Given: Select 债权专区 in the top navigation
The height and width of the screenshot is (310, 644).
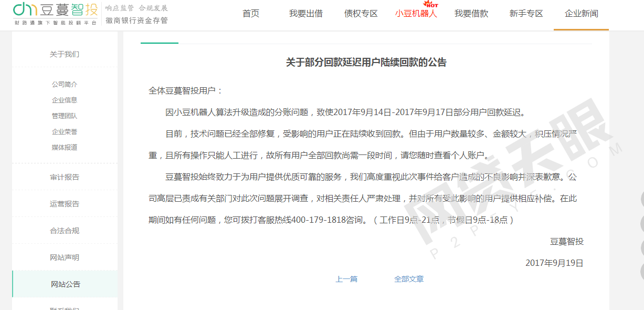Looking at the screenshot, I should (361, 14).
